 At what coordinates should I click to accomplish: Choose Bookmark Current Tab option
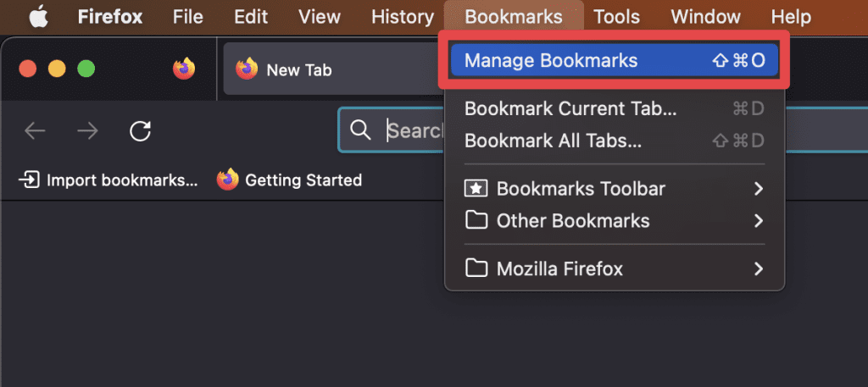(570, 108)
